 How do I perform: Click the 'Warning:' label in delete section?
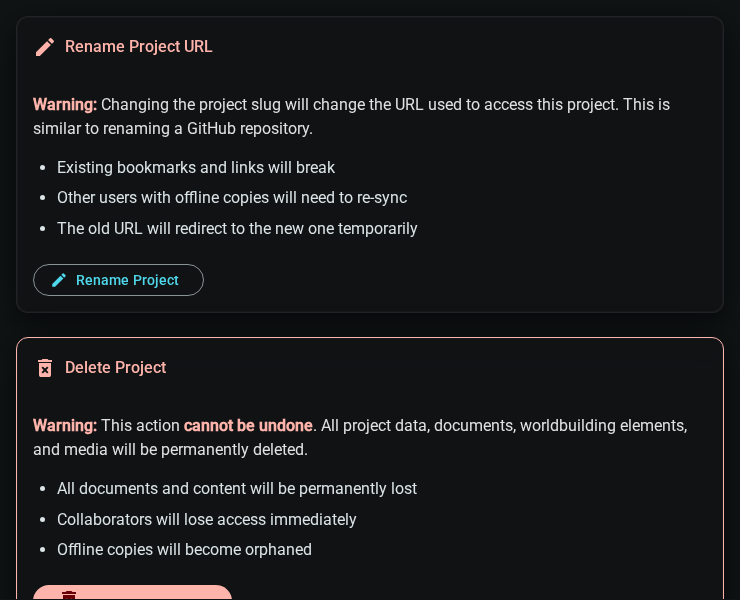[65, 425]
